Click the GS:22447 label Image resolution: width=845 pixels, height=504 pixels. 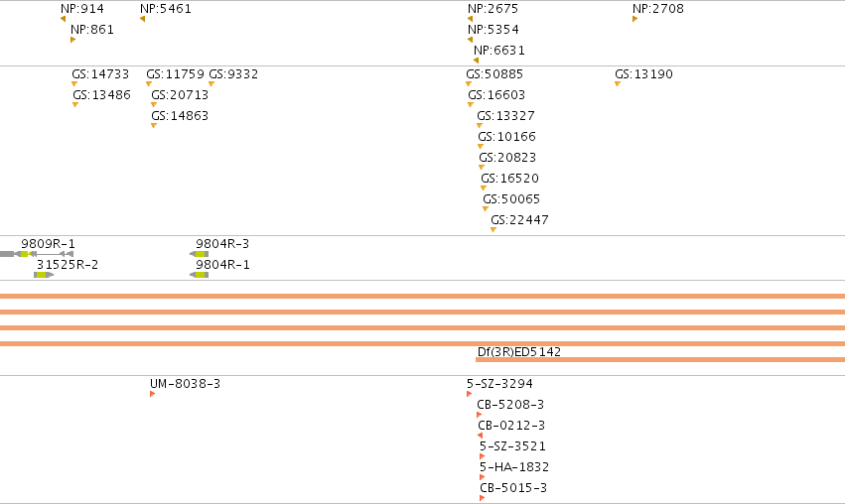click(519, 221)
